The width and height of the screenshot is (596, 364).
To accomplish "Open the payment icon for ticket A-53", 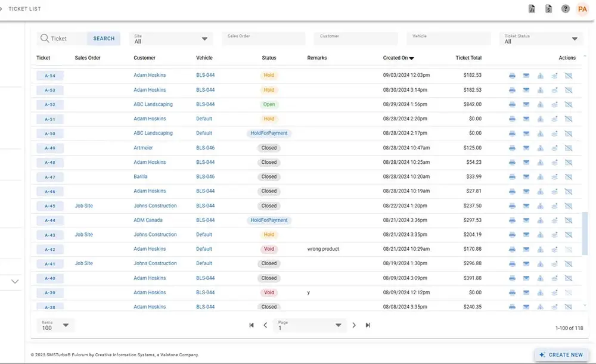I will pos(541,90).
